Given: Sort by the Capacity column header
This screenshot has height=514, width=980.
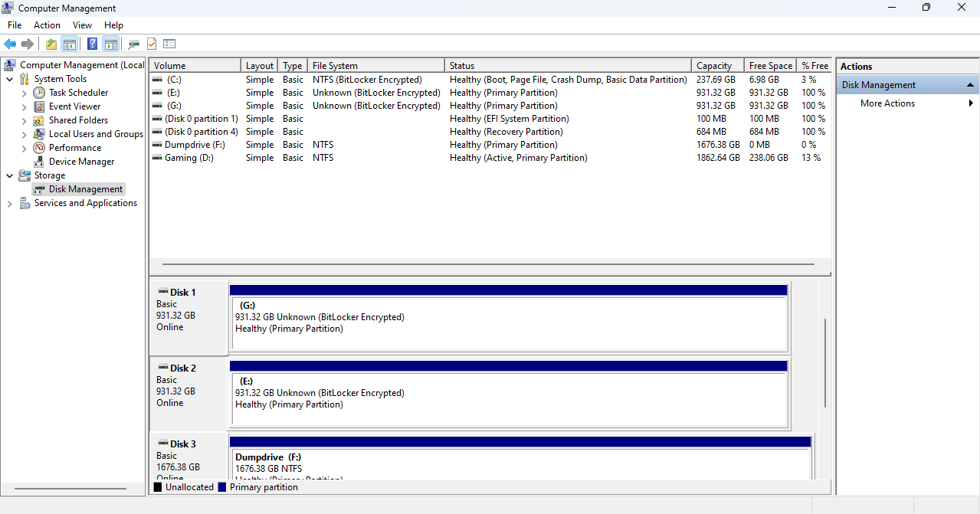Looking at the screenshot, I should point(718,66).
